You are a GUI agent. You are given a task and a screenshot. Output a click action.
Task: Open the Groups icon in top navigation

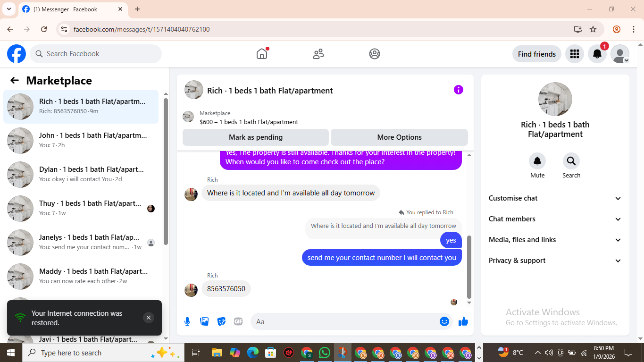tap(375, 54)
